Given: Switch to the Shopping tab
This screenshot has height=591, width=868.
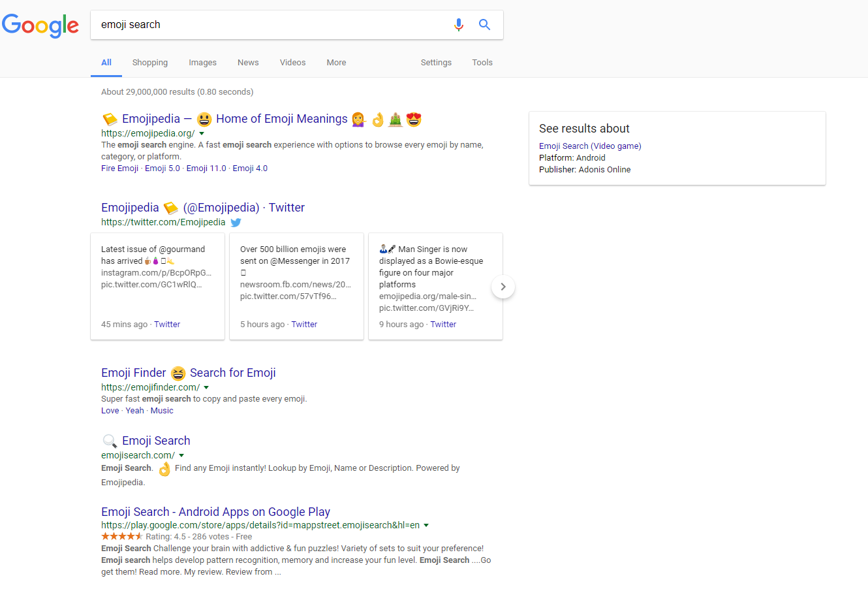Looking at the screenshot, I should click(150, 63).
